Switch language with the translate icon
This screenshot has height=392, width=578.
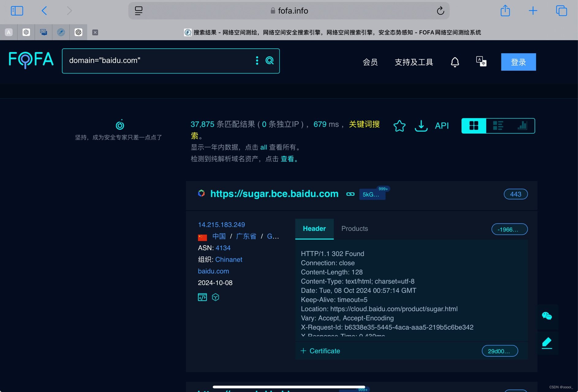click(481, 62)
